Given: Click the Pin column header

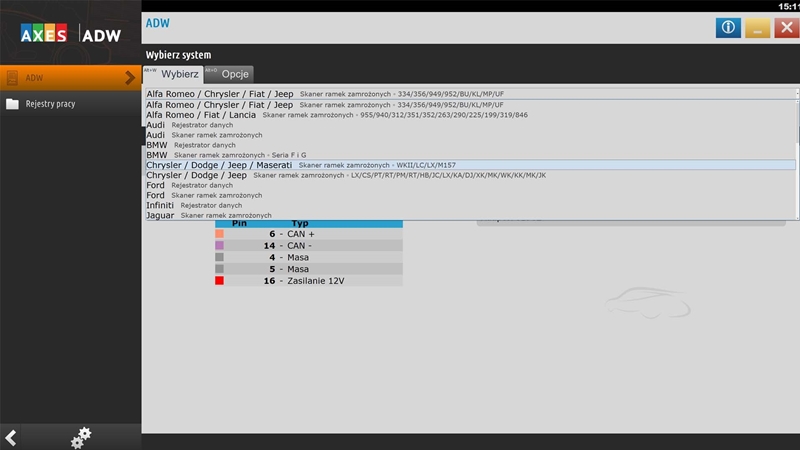Looking at the screenshot, I should [x=239, y=223].
